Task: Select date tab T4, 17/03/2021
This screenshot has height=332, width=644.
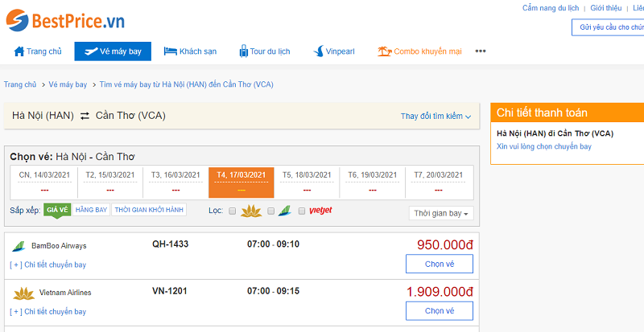Action: click(x=241, y=182)
